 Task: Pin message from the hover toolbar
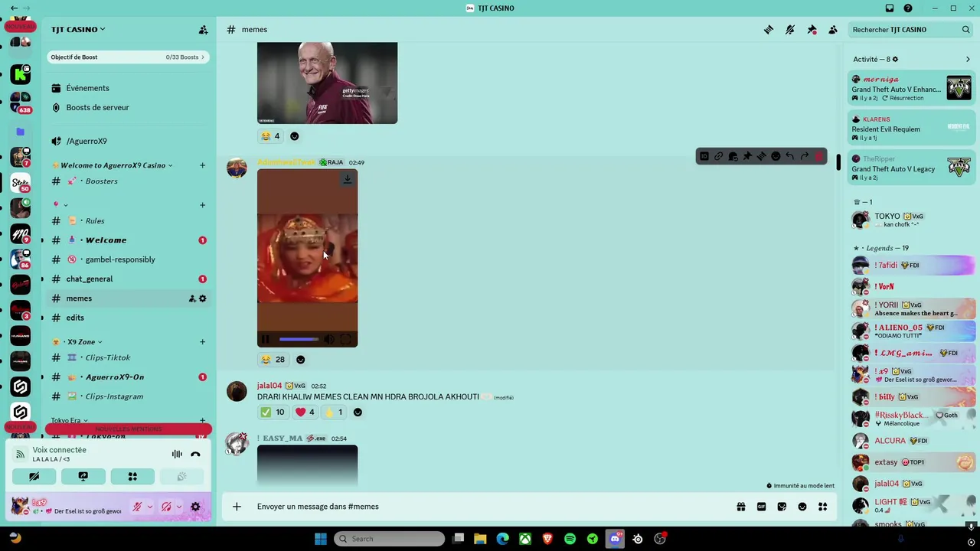point(747,157)
